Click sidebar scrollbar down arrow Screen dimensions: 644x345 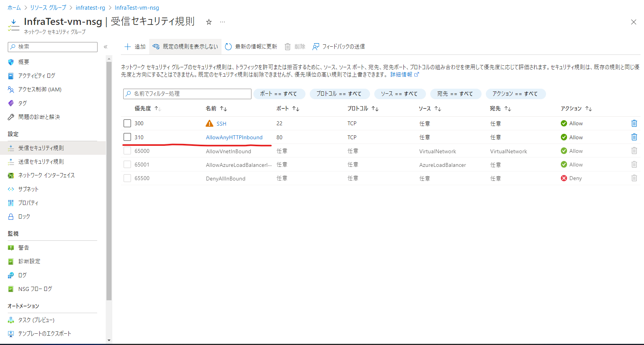click(x=109, y=340)
